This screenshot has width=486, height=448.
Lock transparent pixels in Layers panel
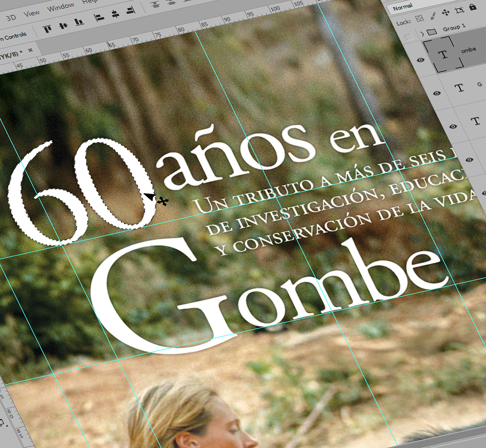coord(419,19)
